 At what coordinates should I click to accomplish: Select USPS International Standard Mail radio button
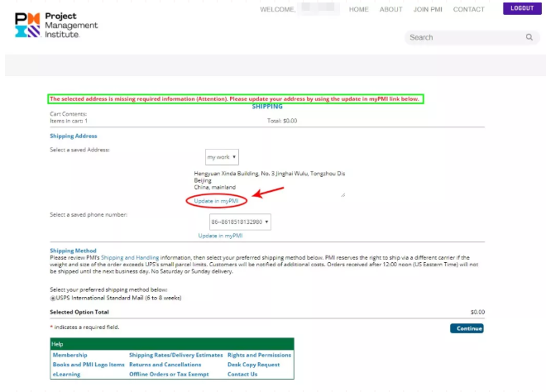[x=52, y=298]
